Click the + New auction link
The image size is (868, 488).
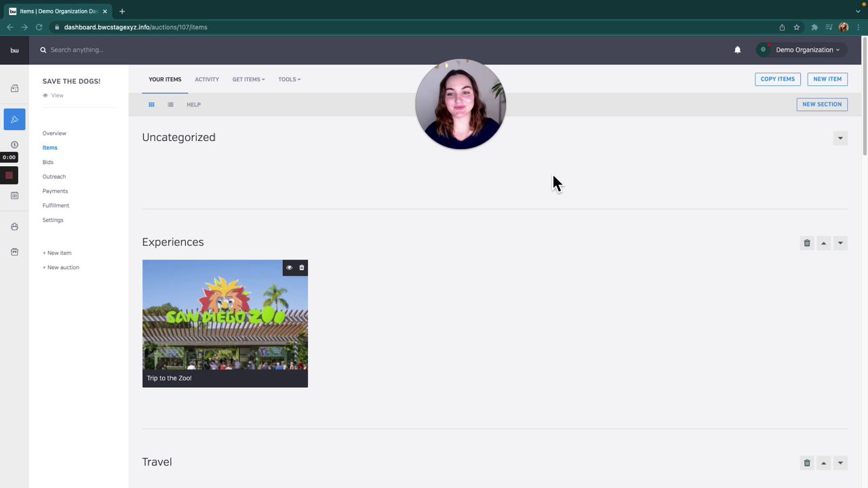click(x=61, y=267)
